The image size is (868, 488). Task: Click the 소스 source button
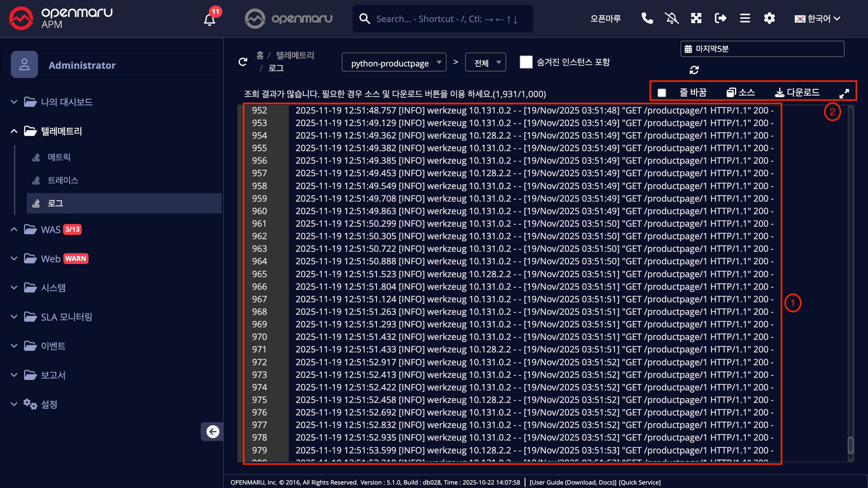pyautogui.click(x=741, y=92)
